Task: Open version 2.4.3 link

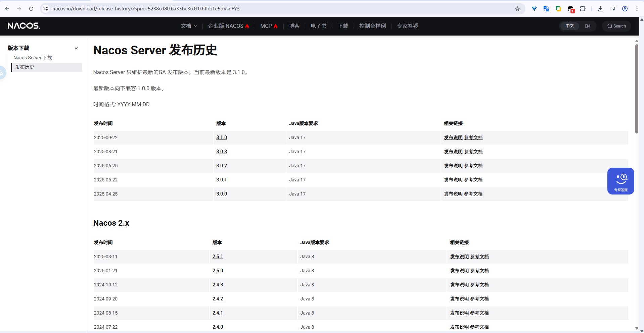Action: point(218,285)
